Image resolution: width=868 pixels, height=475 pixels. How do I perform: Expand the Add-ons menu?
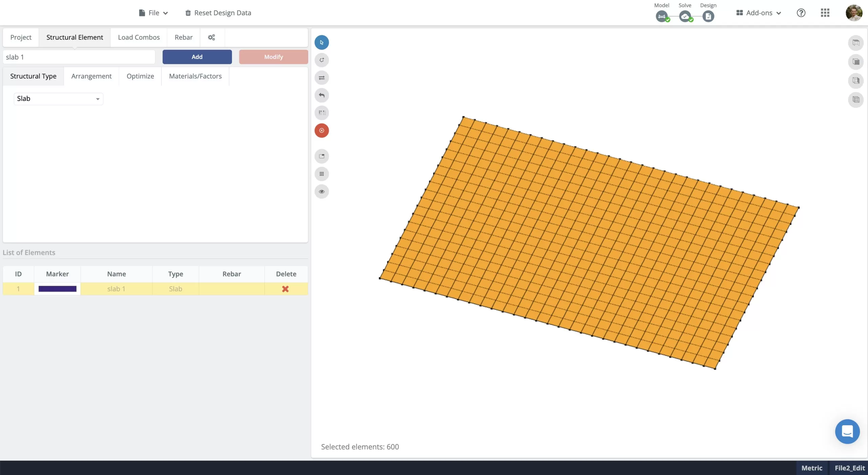[759, 13]
